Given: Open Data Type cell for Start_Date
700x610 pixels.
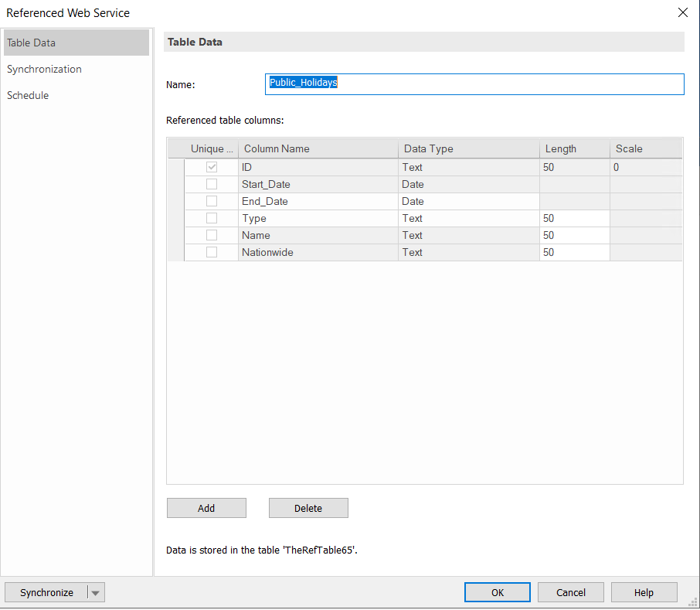Looking at the screenshot, I should (468, 184).
